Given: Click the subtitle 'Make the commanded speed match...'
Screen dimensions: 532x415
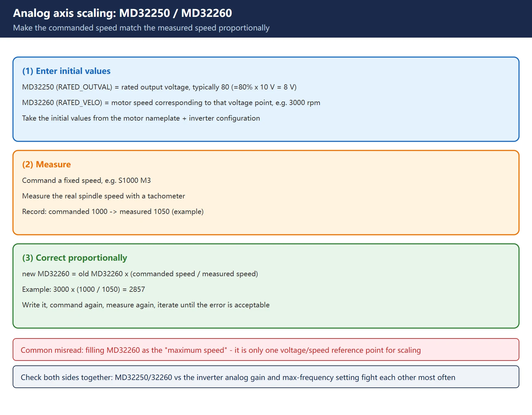Looking at the screenshot, I should point(141,28).
